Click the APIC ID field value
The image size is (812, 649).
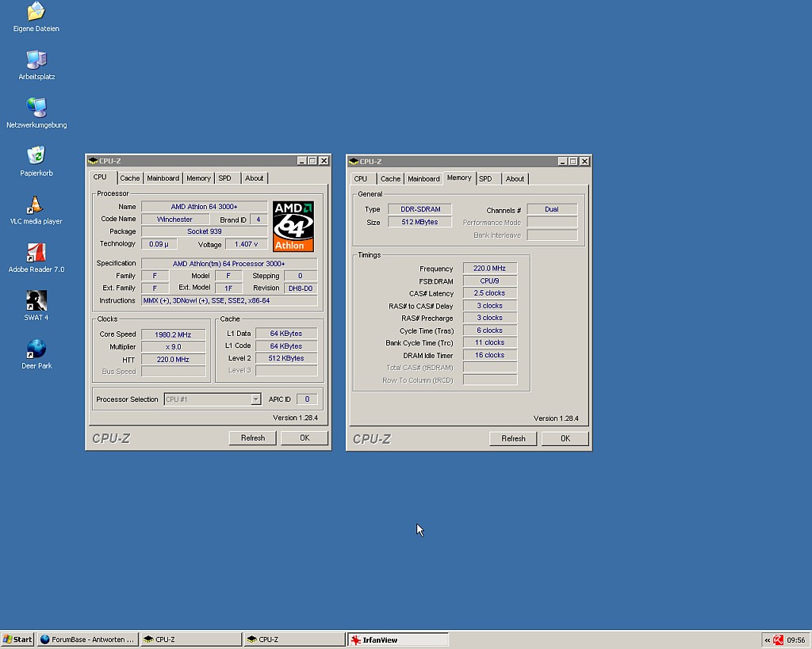pos(307,399)
